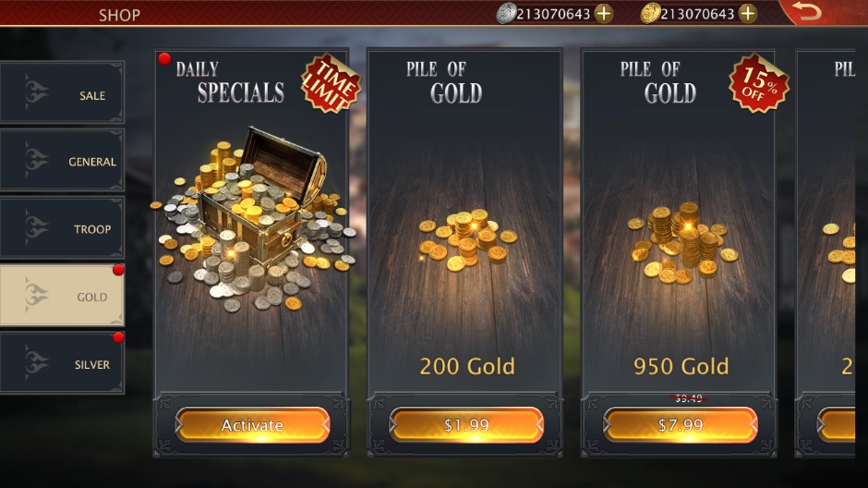The width and height of the screenshot is (868, 488).
Task: Select the 950 Gold coin pile image
Action: (683, 243)
